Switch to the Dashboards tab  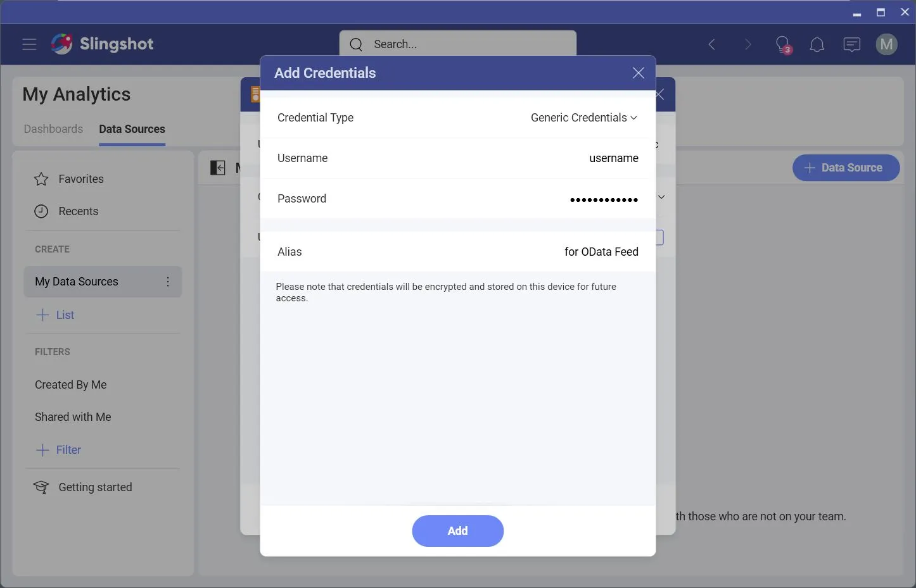pyautogui.click(x=53, y=129)
